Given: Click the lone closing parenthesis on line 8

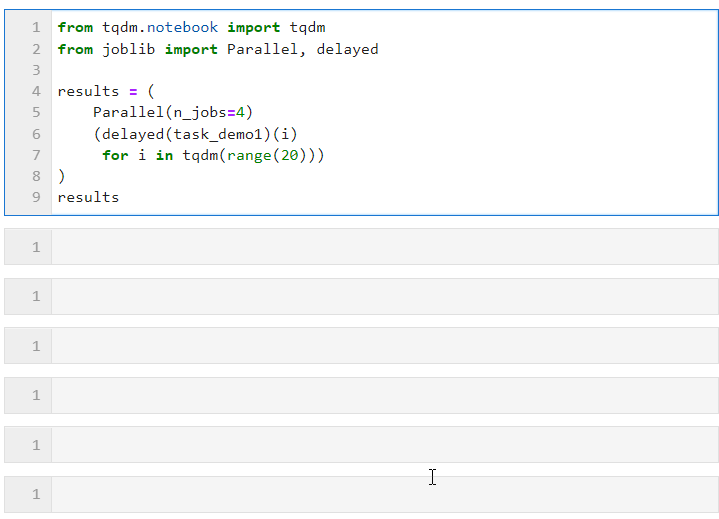Looking at the screenshot, I should click(61, 177).
